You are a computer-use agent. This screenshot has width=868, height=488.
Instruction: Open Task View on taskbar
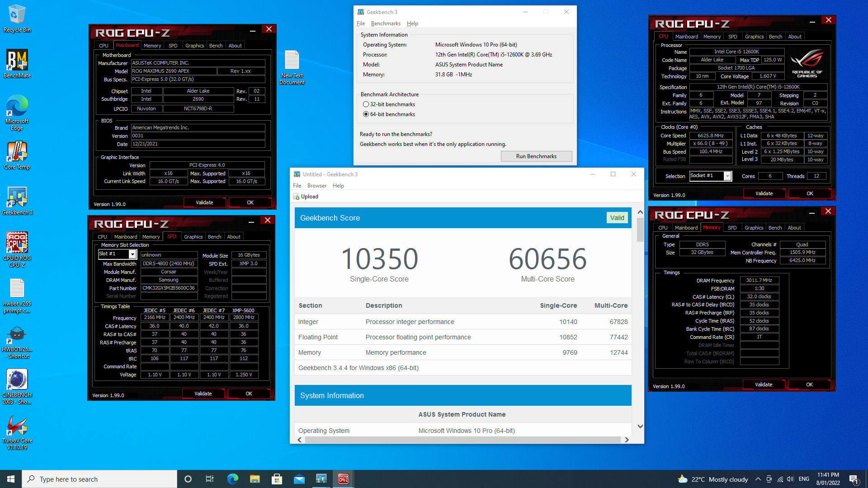[x=210, y=479]
